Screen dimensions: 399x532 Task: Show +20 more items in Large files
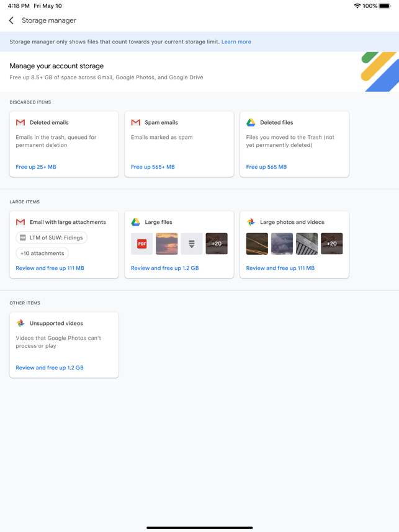[x=217, y=244]
